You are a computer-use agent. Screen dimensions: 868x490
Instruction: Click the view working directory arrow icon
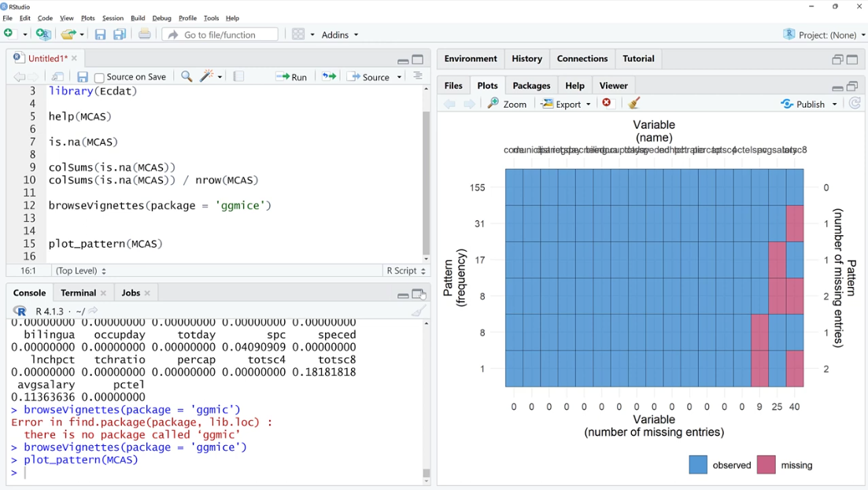[93, 311]
